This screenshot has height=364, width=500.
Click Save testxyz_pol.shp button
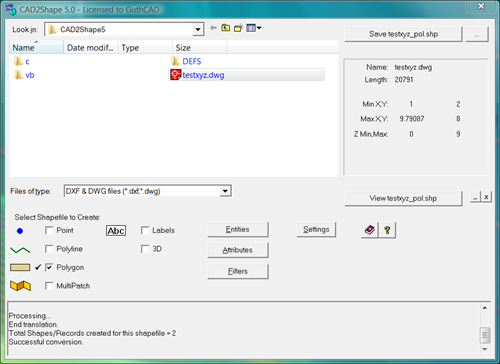(x=403, y=34)
